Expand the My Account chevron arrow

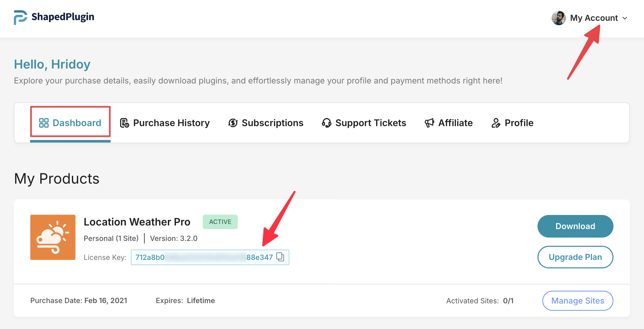click(x=625, y=18)
